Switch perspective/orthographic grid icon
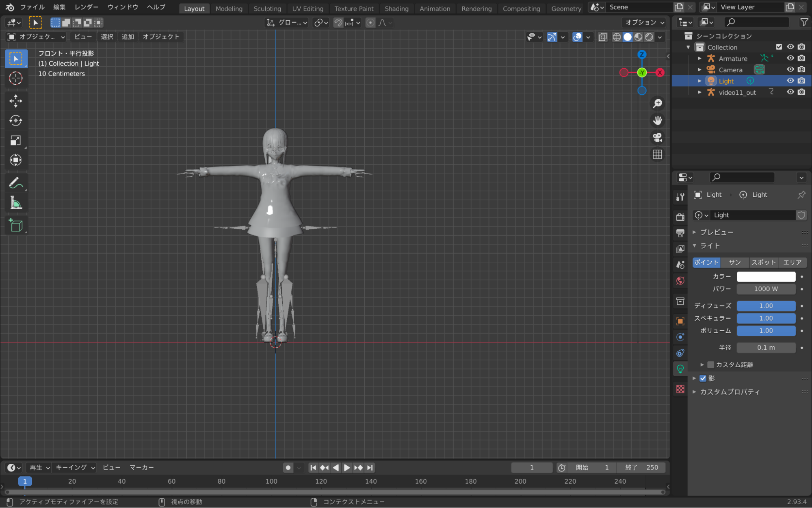Viewport: 812px width, 508px height. click(657, 155)
